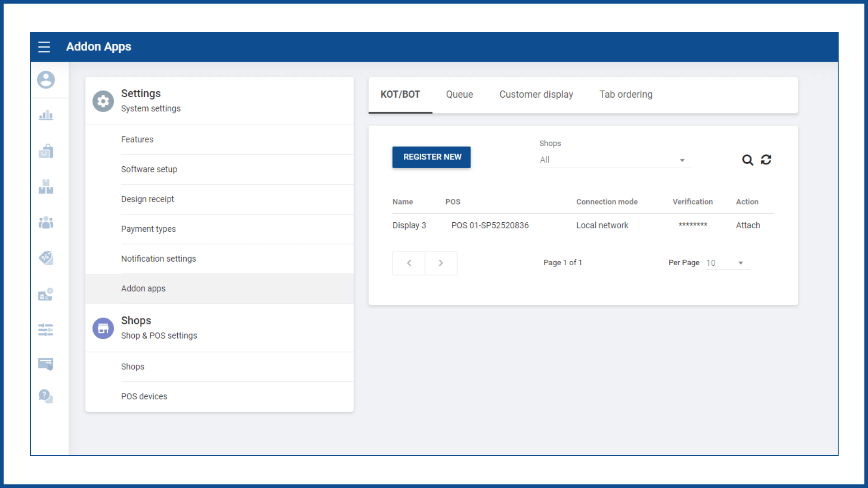Viewport: 868px width, 488px height.
Task: Open the hamburger menu
Action: click(44, 47)
